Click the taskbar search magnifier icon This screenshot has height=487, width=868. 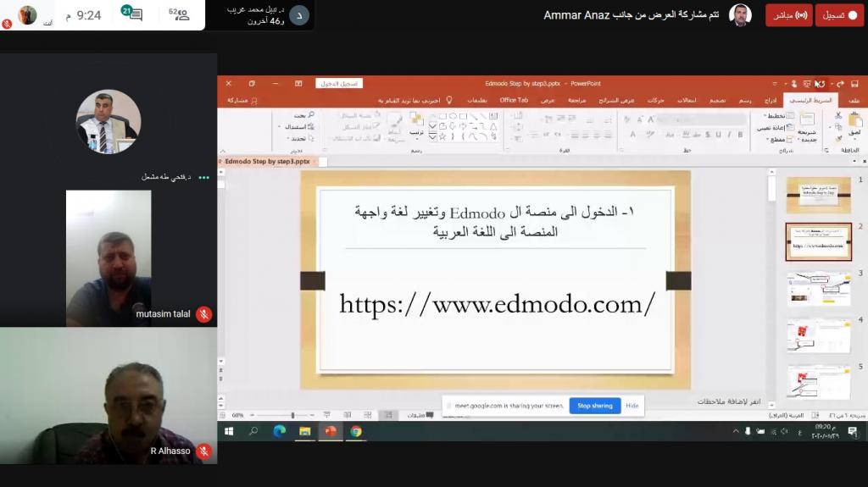click(253, 431)
